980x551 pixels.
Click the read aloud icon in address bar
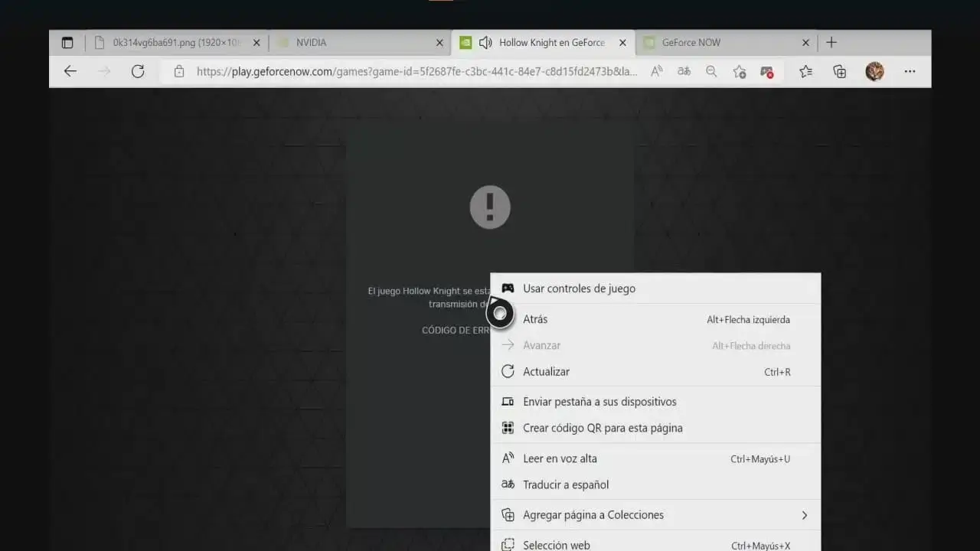tap(657, 71)
